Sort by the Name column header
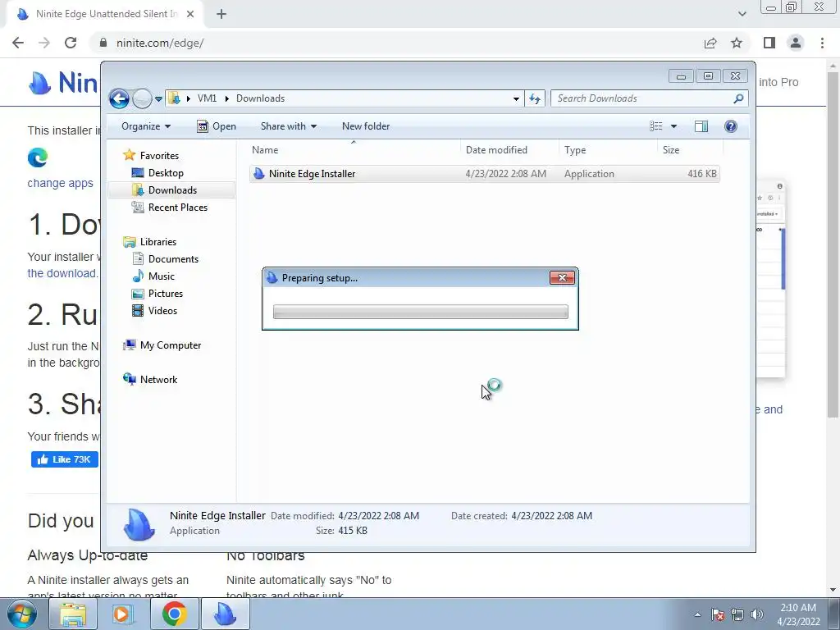Screen dimensions: 840x630 pyautogui.click(x=354, y=150)
